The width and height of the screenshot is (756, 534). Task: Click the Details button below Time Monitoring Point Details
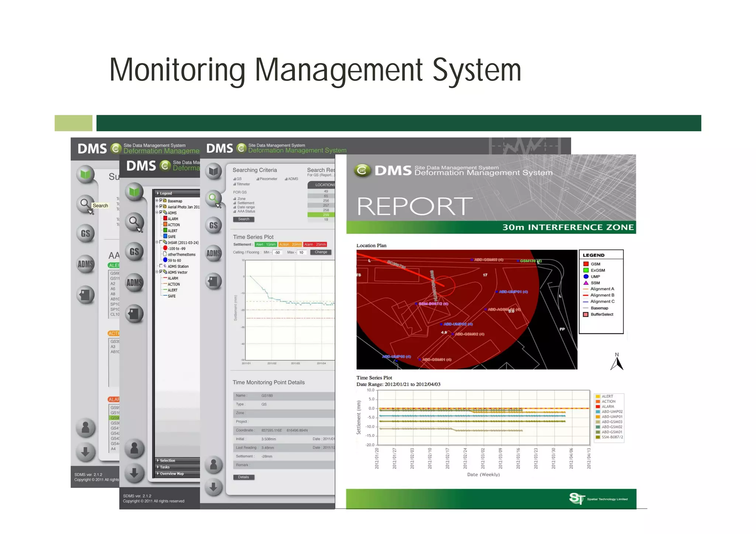(x=244, y=477)
